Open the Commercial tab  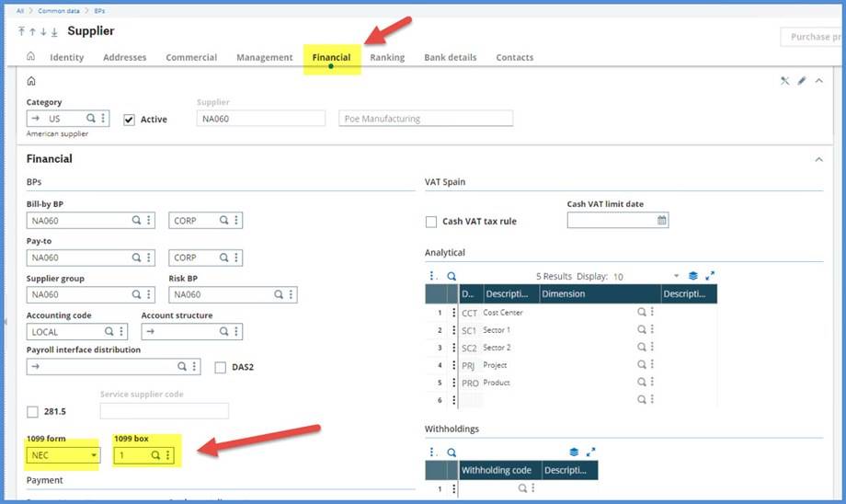[191, 57]
